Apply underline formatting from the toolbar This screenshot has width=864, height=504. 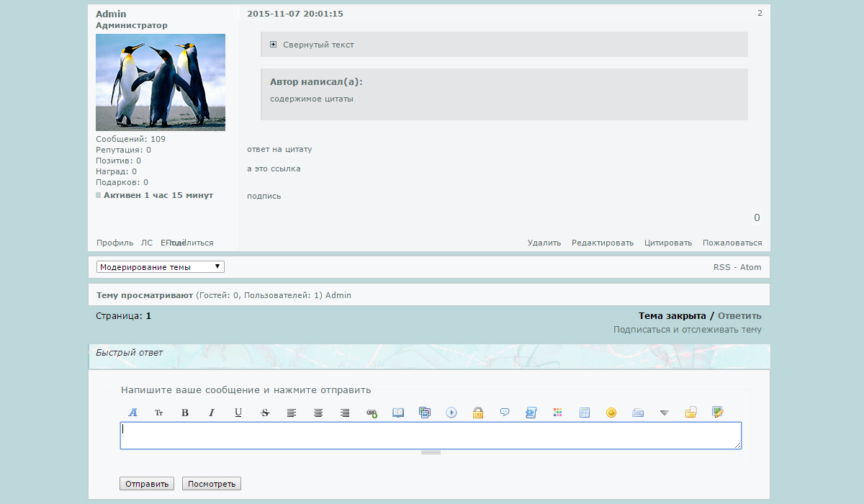tap(238, 413)
